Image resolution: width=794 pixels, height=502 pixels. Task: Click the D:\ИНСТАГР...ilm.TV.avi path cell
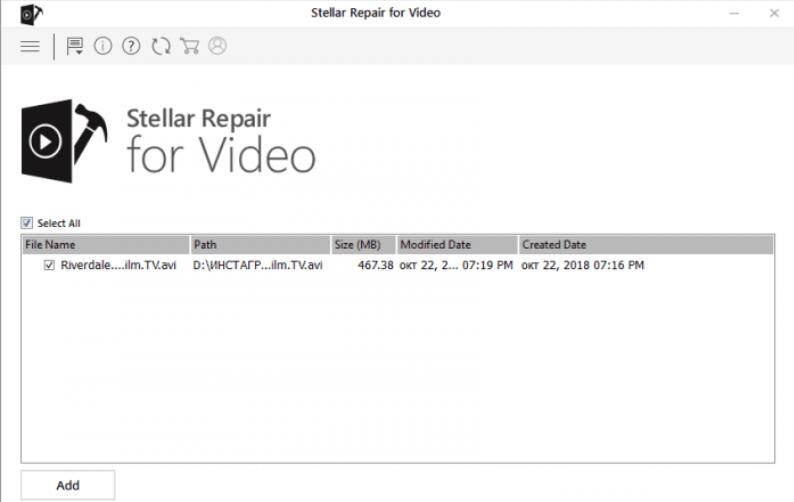coord(258,265)
